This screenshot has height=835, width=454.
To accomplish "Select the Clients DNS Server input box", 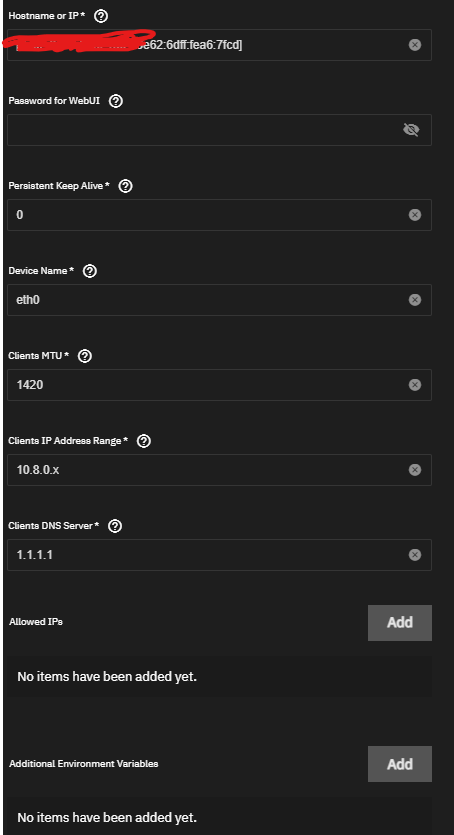I will (219, 555).
